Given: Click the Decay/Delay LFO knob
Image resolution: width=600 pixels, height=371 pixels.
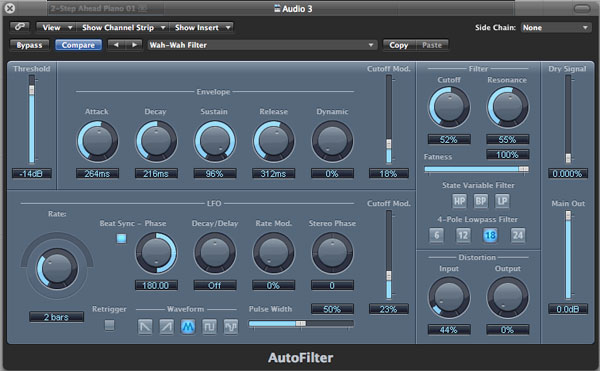Looking at the screenshot, I should [x=215, y=253].
